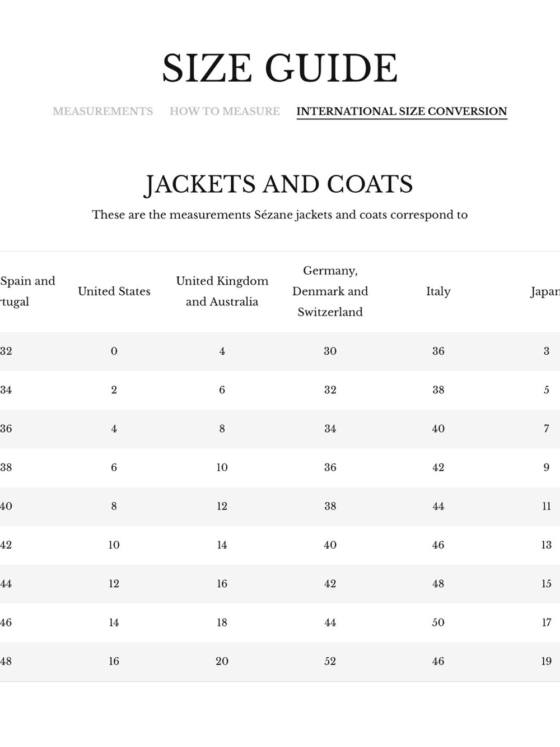Choose Italy size 50 cell
This screenshot has width=560, height=747.
438,622
